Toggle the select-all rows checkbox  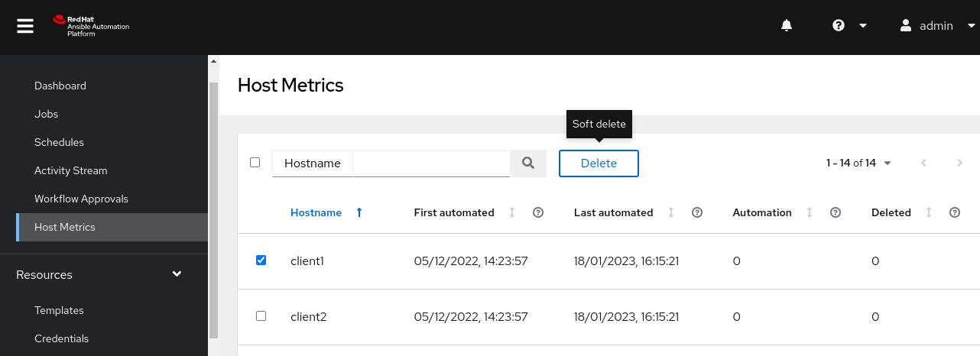[255, 162]
